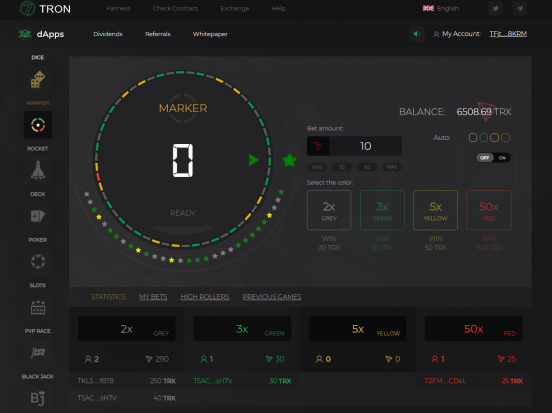The image size is (552, 413).
Task: Check the red Auto checkbox
Action: 505,137
